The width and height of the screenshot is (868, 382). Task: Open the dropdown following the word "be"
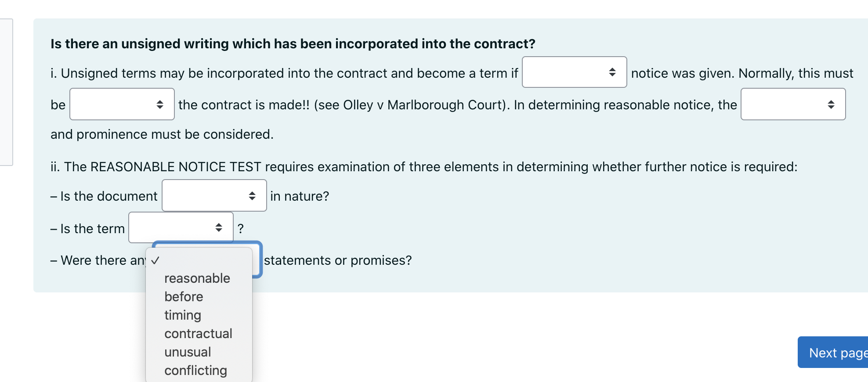(x=122, y=104)
